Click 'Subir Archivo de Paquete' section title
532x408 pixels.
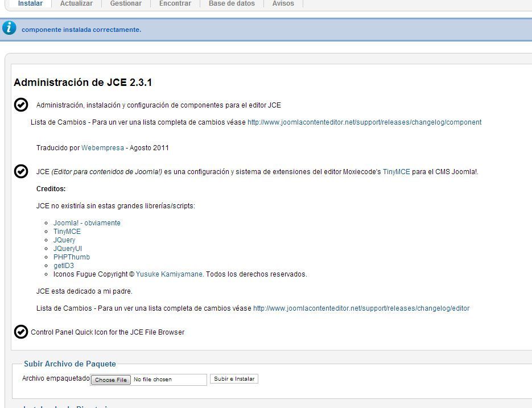70,364
